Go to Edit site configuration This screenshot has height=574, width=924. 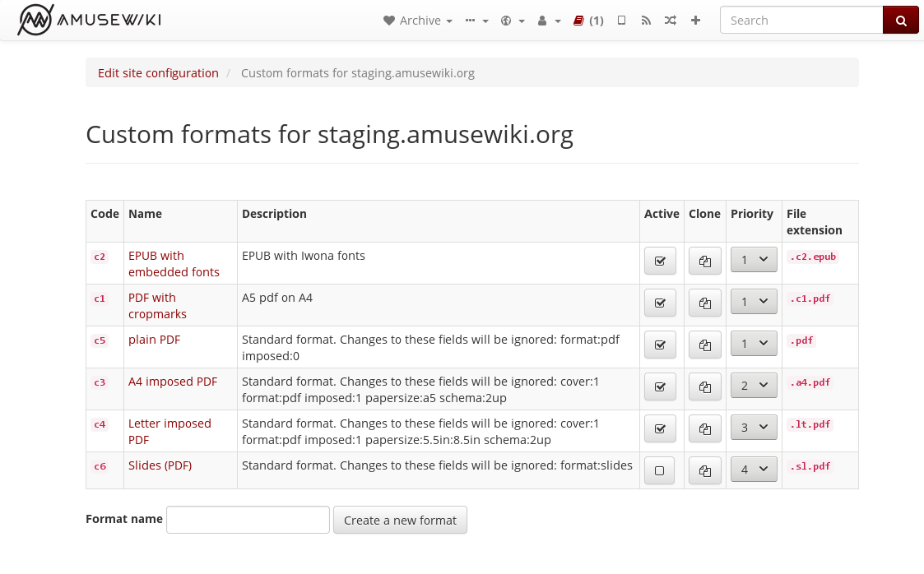click(158, 73)
